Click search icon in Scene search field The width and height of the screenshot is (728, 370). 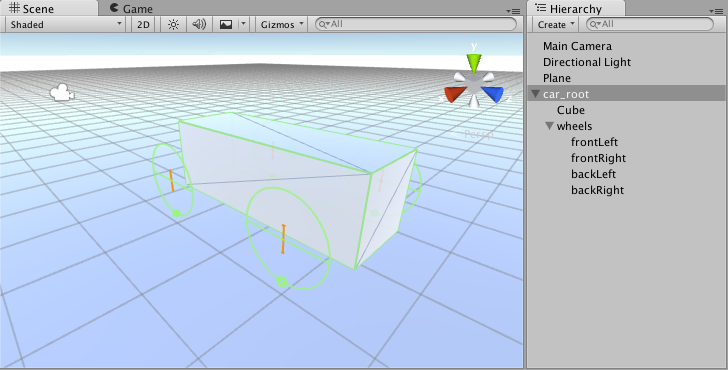coord(323,24)
